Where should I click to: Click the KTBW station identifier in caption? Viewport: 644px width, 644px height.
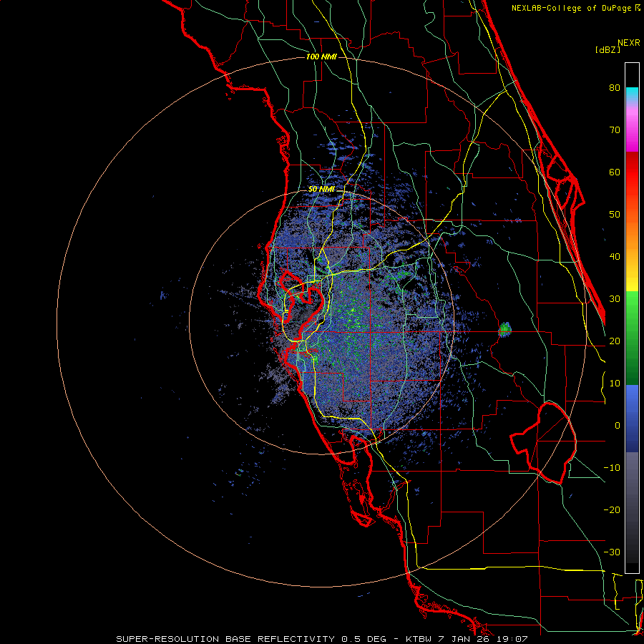420,639
